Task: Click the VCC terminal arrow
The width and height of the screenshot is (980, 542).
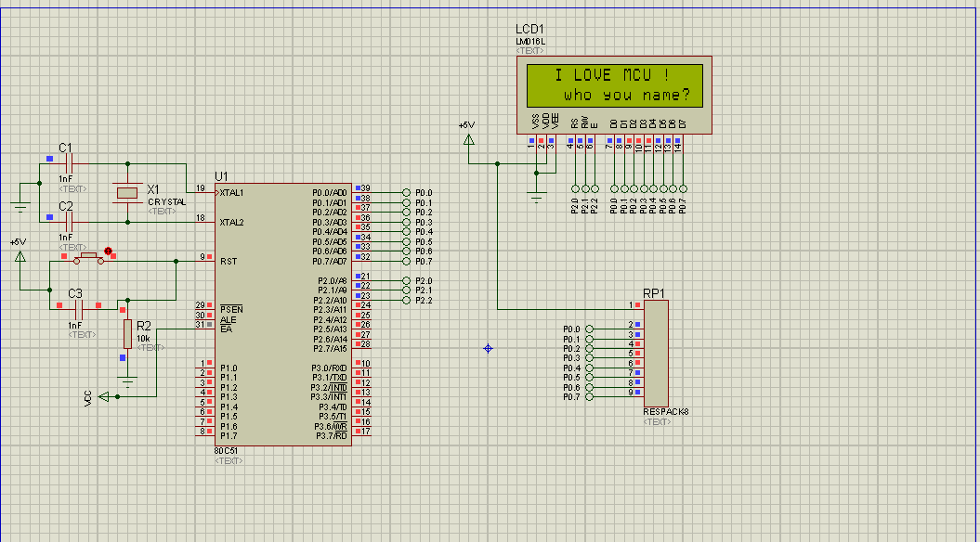Action: tap(104, 396)
